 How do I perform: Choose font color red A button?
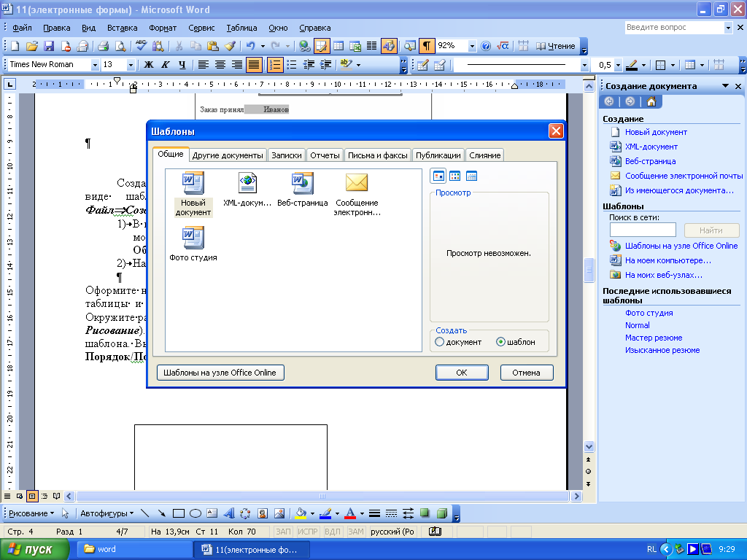pyautogui.click(x=350, y=513)
